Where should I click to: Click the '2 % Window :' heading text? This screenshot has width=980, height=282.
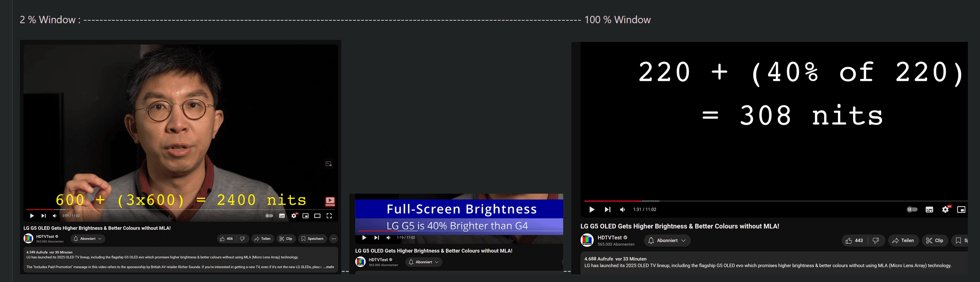(50, 20)
